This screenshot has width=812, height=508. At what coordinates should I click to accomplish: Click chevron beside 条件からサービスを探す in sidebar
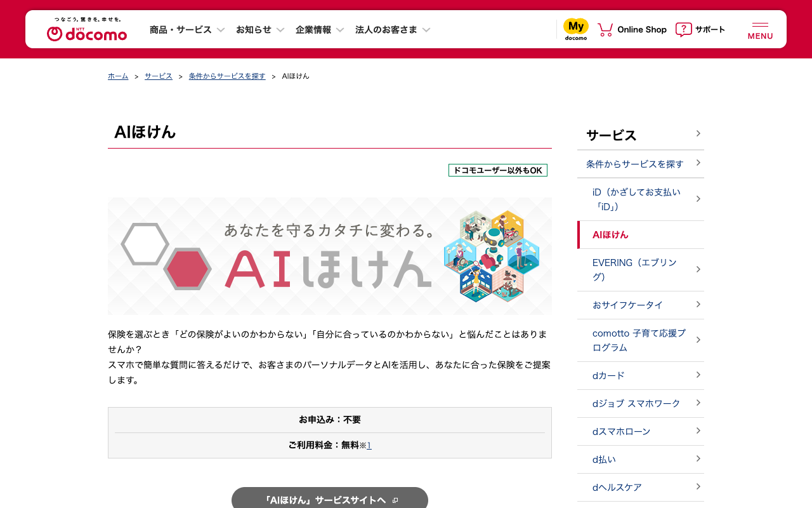coord(698,163)
